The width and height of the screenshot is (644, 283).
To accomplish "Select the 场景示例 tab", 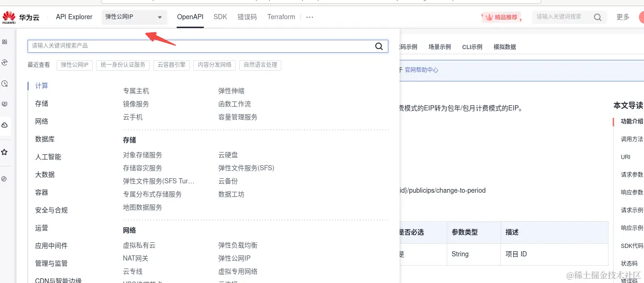I will click(440, 47).
